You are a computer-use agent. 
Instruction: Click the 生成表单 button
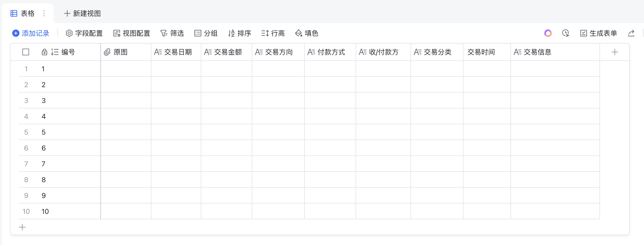click(x=598, y=33)
